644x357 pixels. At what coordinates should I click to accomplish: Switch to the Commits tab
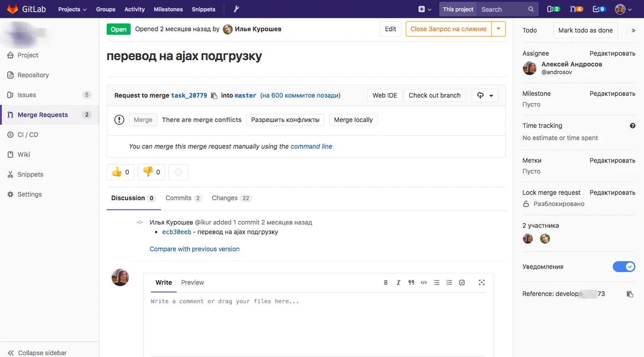[x=184, y=198]
